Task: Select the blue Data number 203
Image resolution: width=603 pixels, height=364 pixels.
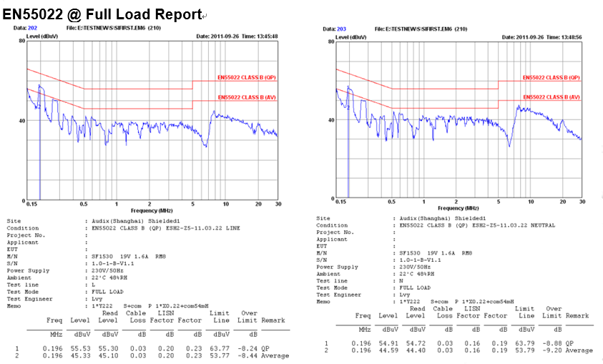Action: 340,29
